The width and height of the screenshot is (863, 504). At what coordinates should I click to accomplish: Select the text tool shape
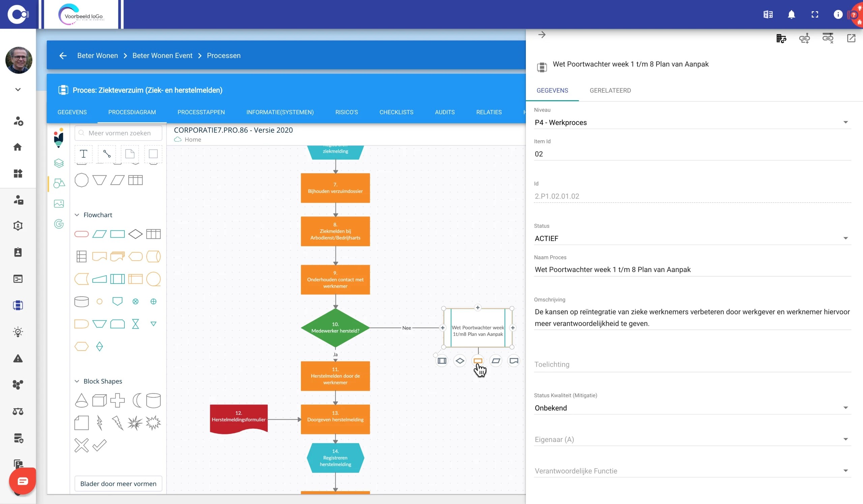[x=84, y=154]
